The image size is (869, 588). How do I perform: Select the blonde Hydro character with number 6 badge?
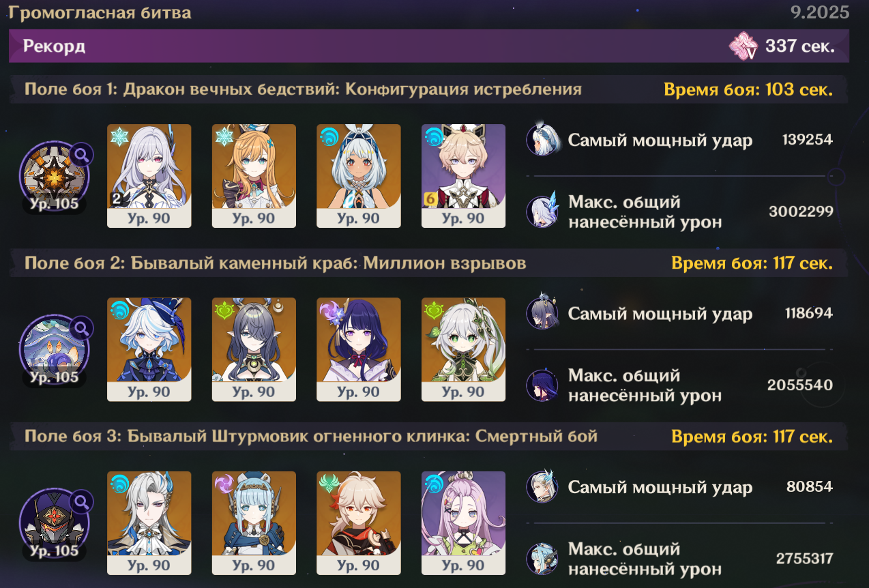(x=463, y=176)
